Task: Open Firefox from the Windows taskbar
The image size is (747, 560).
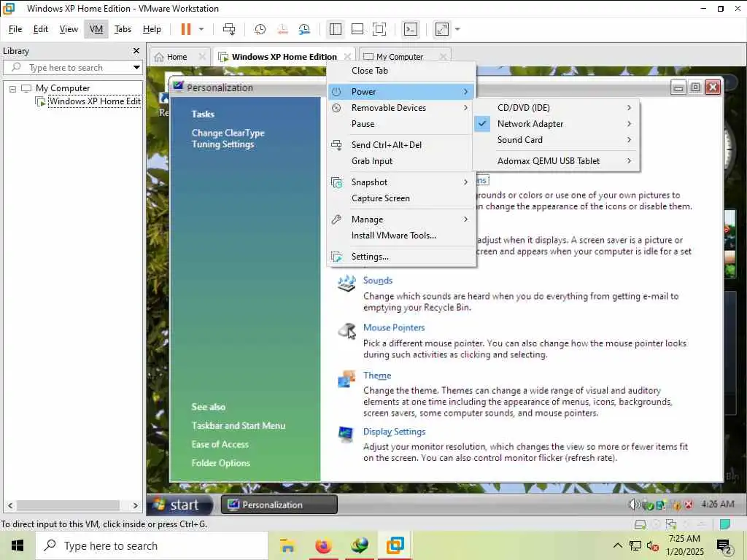Action: coord(323,545)
